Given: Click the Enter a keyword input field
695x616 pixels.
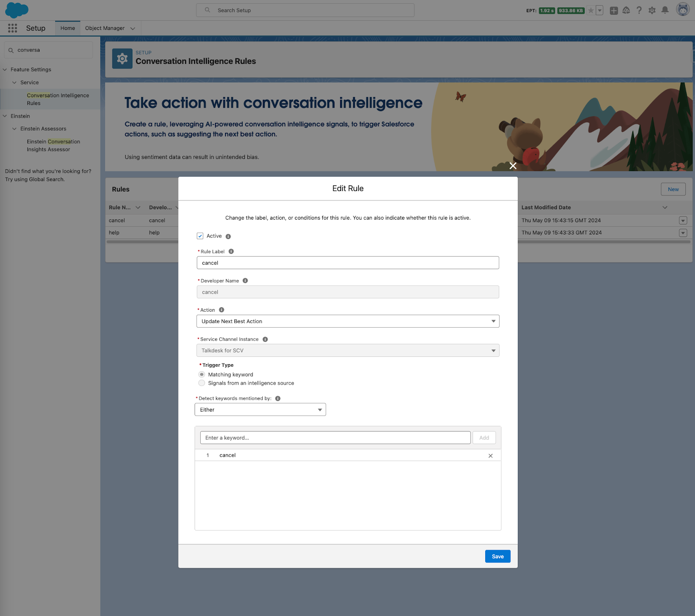Looking at the screenshot, I should (x=335, y=438).
